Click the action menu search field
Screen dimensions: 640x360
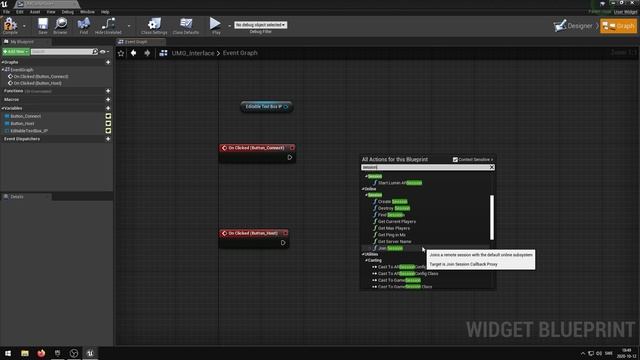pyautogui.click(x=425, y=167)
